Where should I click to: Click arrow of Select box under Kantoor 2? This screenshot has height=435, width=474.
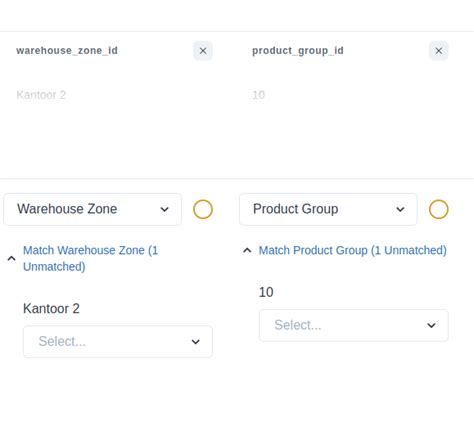(x=196, y=342)
